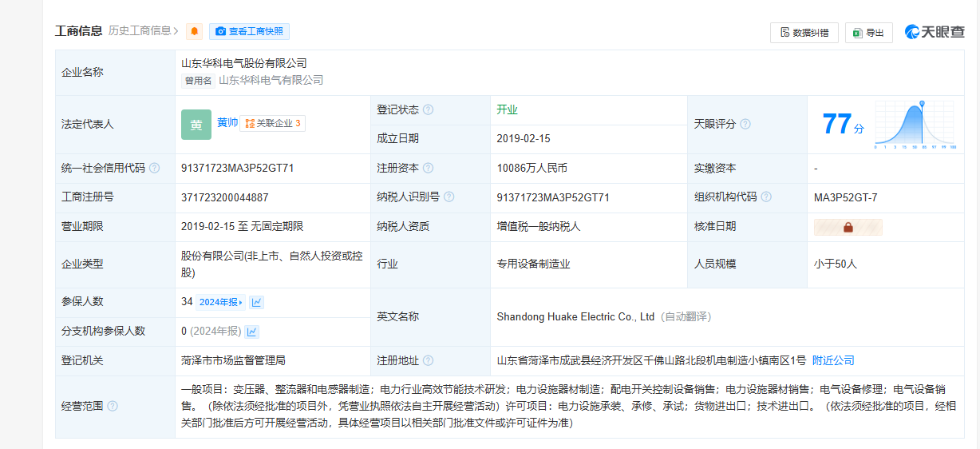This screenshot has width=980, height=449.
Task: Click 专用设备制造业 industry value
Action: [533, 264]
